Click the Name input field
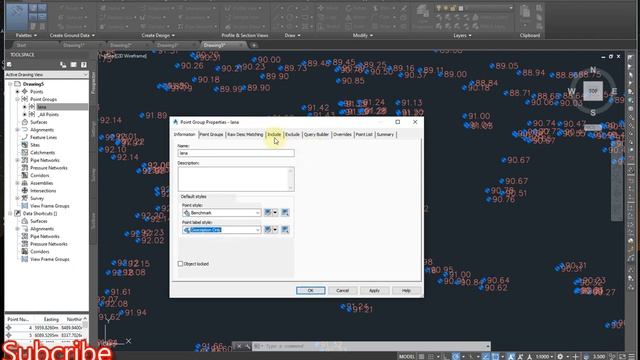 pos(236,153)
